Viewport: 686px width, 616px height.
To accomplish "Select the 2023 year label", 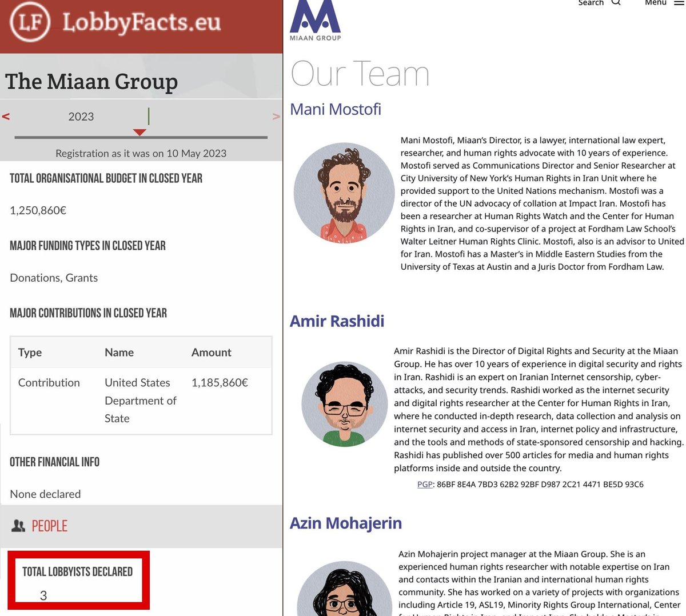I will [81, 117].
